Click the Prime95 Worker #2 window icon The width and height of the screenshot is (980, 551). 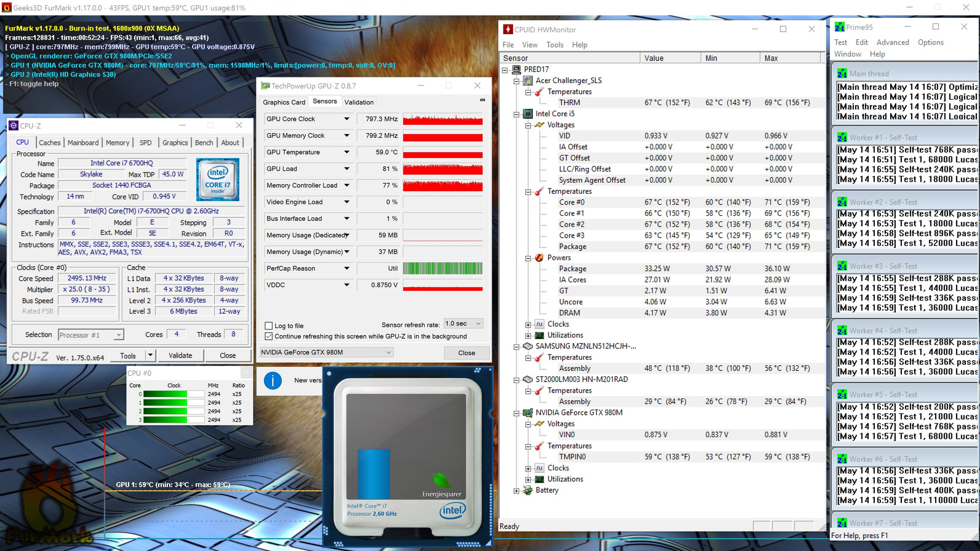pos(842,203)
